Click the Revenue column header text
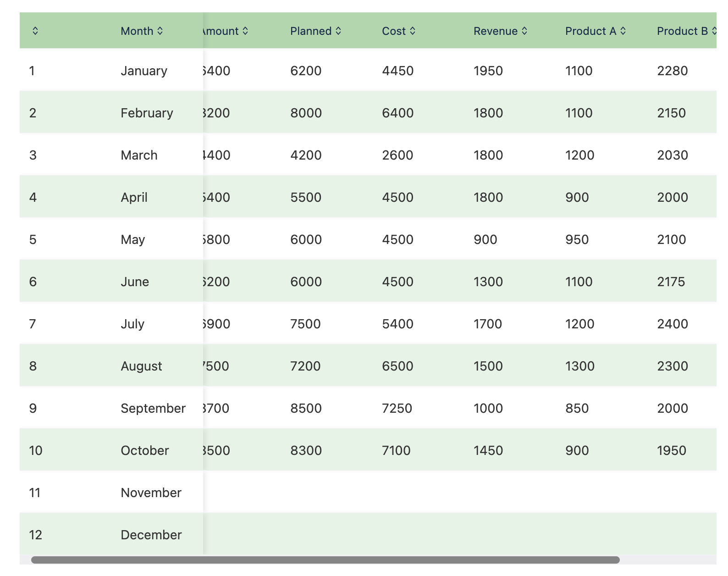728x576 pixels. click(495, 31)
